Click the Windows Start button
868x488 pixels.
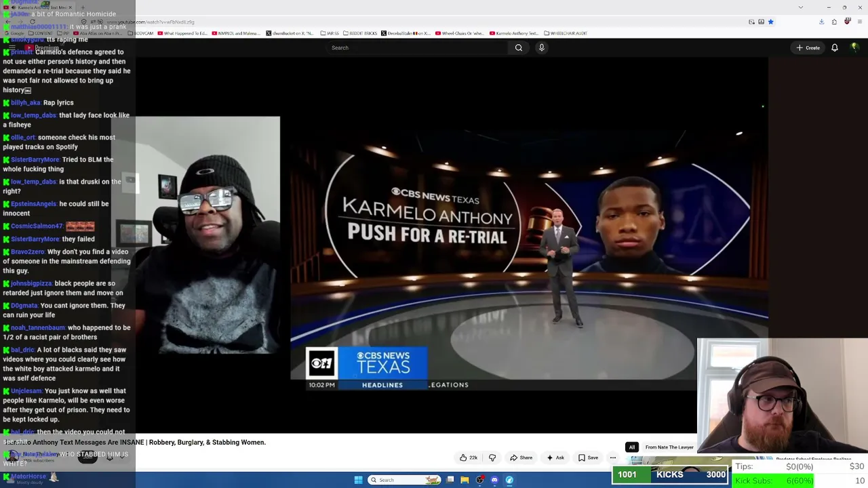point(358,480)
